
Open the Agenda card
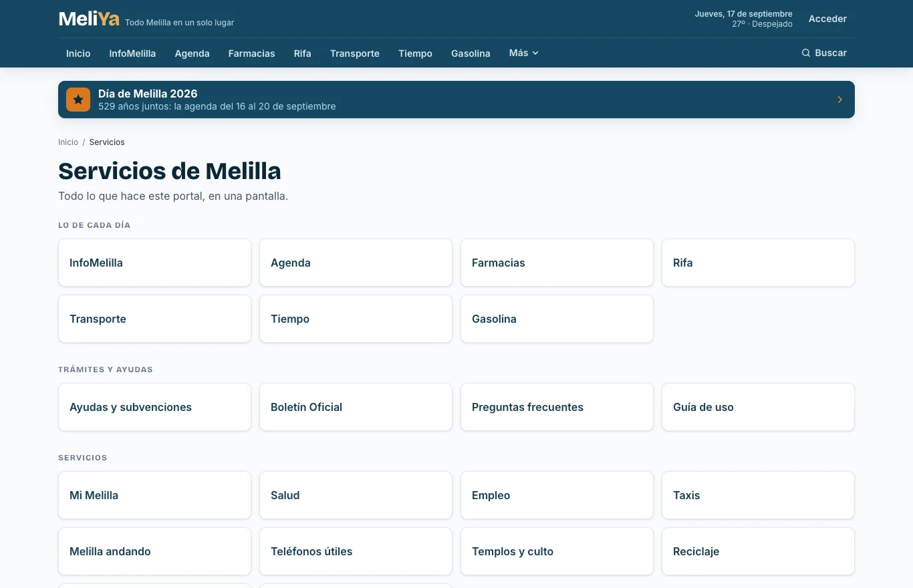tap(356, 263)
